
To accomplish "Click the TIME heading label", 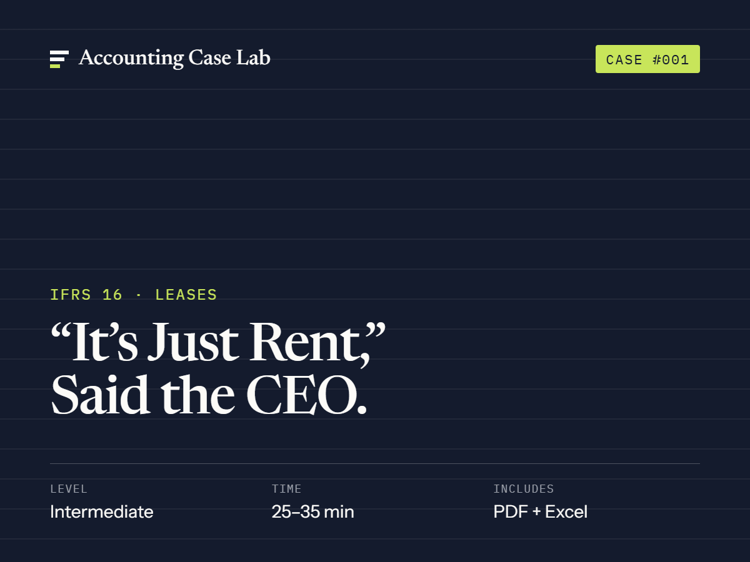I will (x=287, y=489).
